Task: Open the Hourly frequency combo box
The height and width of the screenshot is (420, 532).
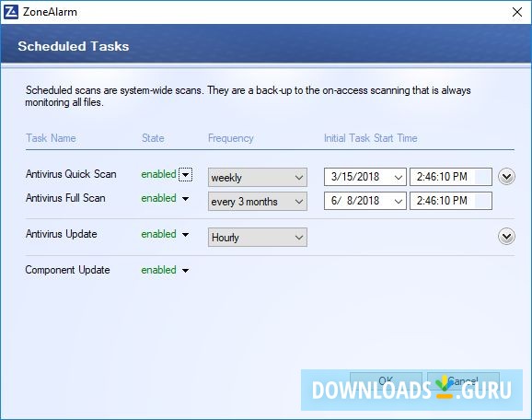Action: 258,237
